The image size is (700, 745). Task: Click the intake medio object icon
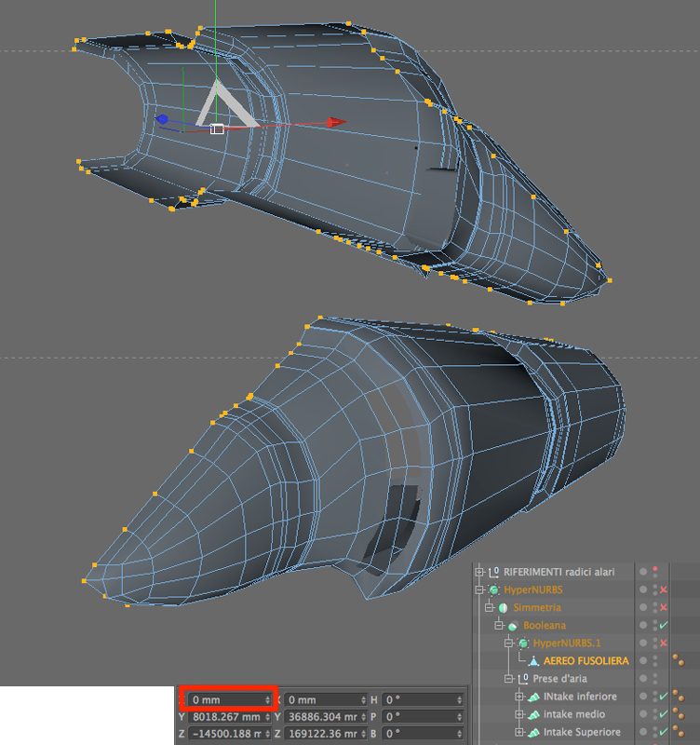(533, 714)
